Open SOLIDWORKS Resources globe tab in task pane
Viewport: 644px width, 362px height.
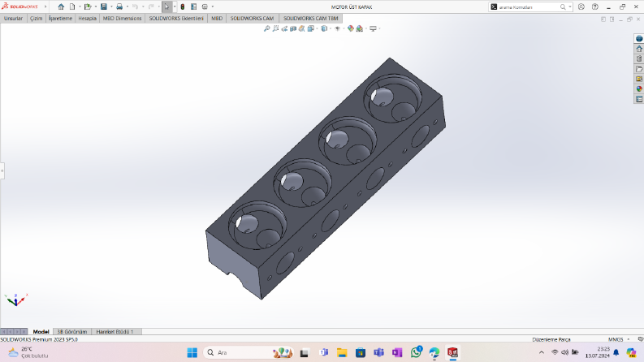click(x=639, y=39)
